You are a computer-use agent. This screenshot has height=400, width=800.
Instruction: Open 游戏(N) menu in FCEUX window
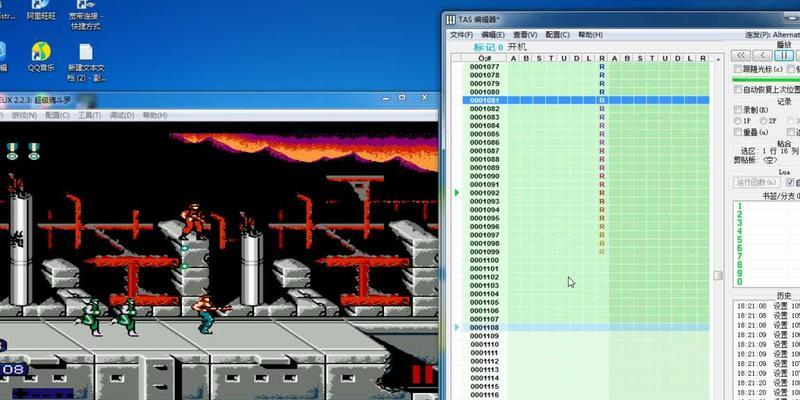pyautogui.click(x=24, y=115)
